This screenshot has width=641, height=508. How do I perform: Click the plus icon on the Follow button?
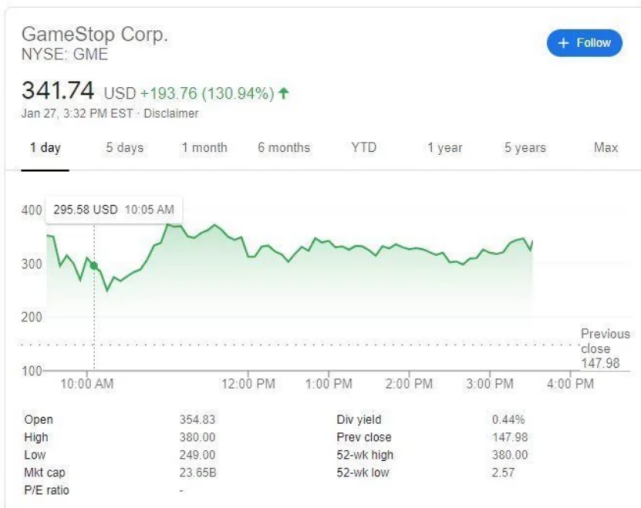[563, 43]
